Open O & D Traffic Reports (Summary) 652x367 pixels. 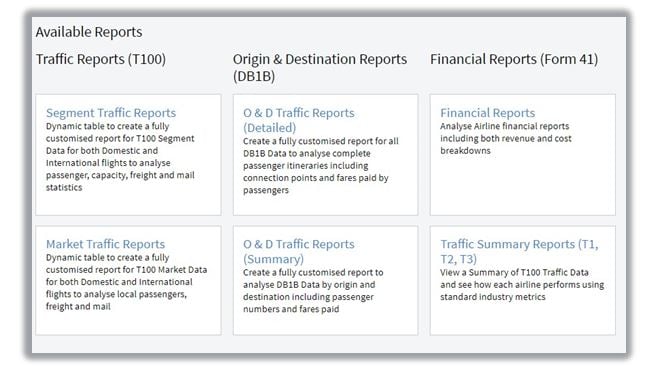[299, 251]
